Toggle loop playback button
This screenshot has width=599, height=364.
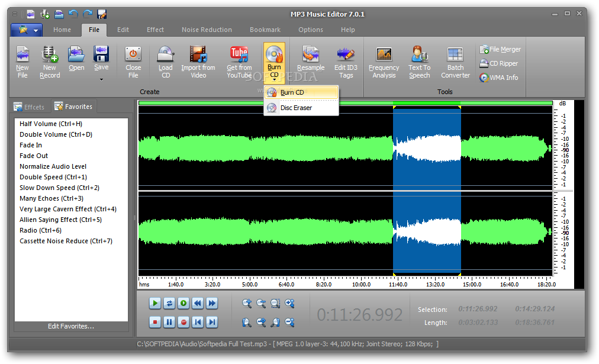(169, 303)
